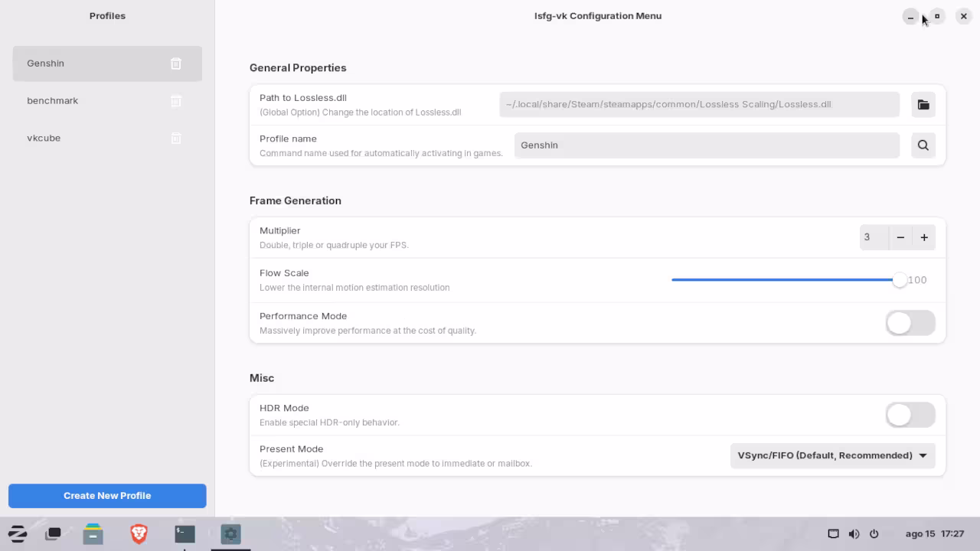
Task: Minimize the lsfg-vk Configuration window
Action: (910, 16)
